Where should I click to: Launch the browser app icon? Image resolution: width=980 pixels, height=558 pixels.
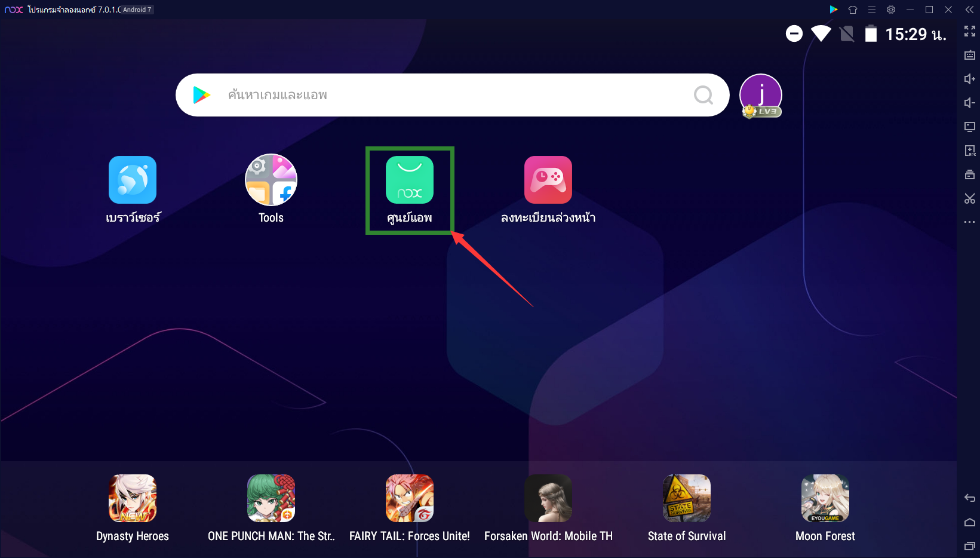click(x=133, y=180)
